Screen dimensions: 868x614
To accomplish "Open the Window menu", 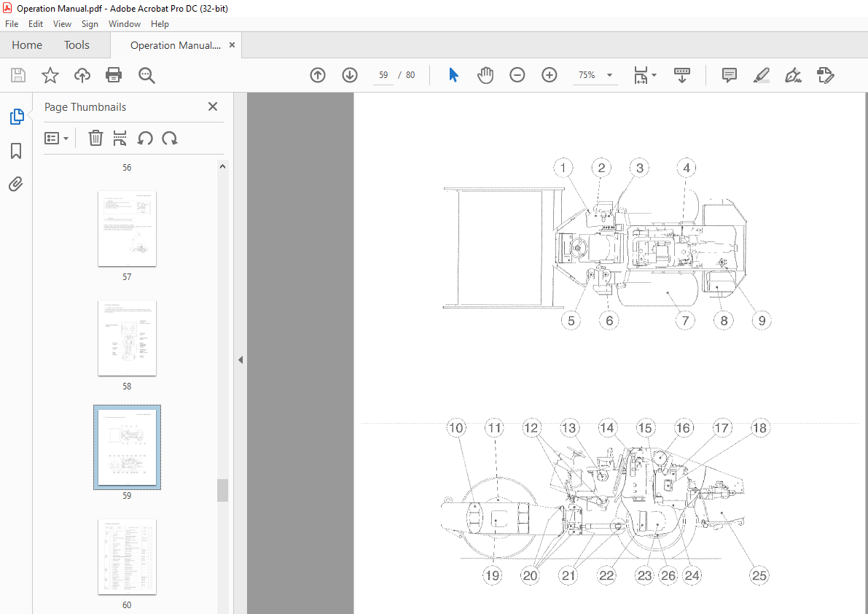I will pos(124,24).
